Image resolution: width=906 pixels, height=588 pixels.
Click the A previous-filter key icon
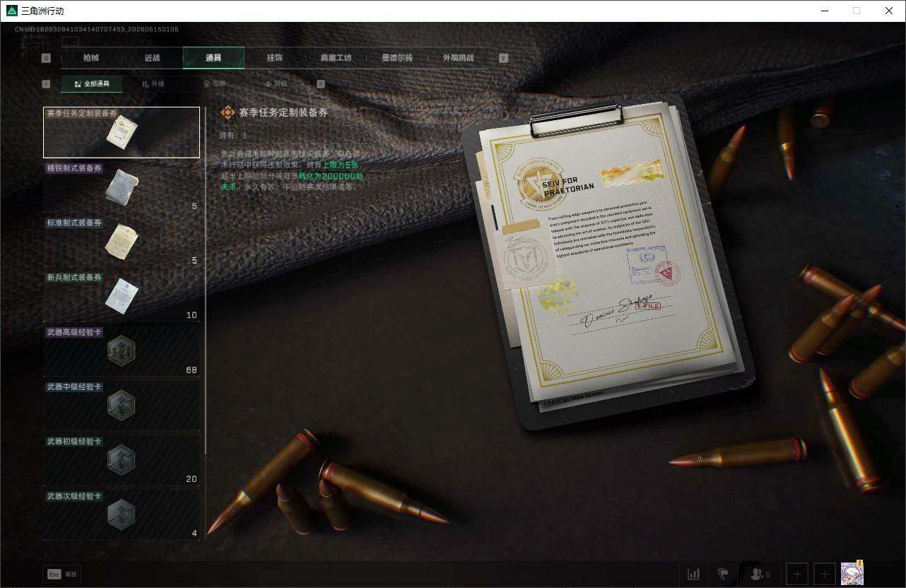(47, 83)
